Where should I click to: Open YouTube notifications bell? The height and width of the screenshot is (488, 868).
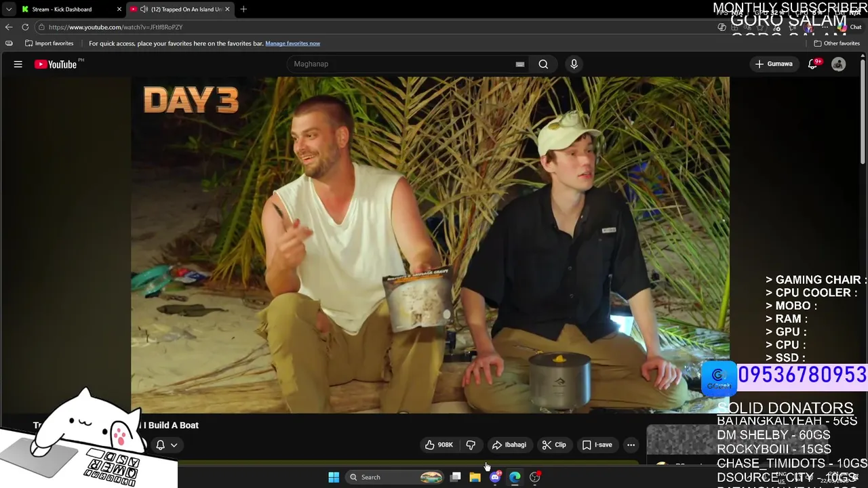click(812, 64)
